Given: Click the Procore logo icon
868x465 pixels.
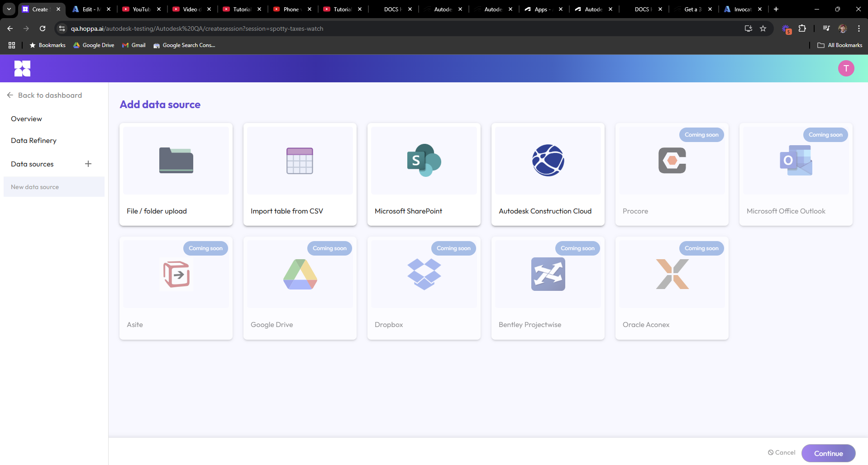Looking at the screenshot, I should point(672,161).
